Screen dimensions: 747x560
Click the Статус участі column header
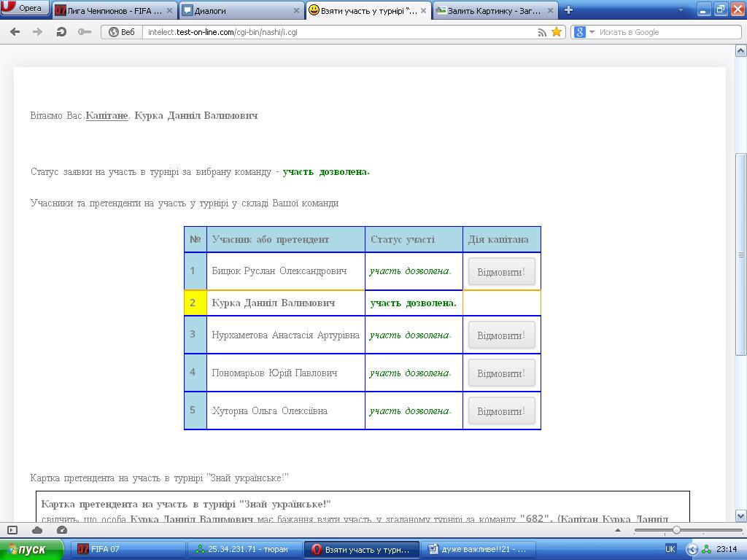click(x=414, y=239)
